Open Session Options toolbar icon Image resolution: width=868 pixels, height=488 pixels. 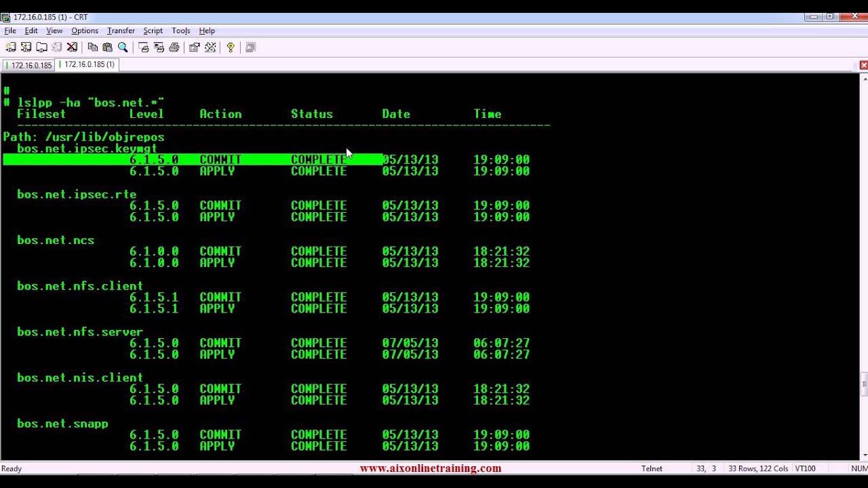click(195, 47)
